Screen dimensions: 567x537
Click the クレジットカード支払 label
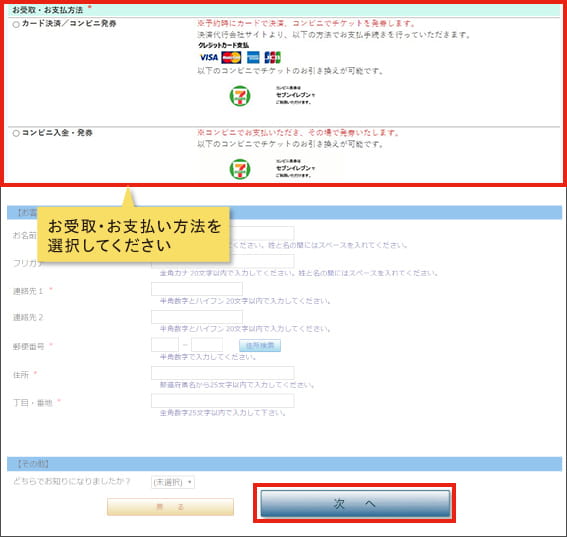(x=223, y=45)
